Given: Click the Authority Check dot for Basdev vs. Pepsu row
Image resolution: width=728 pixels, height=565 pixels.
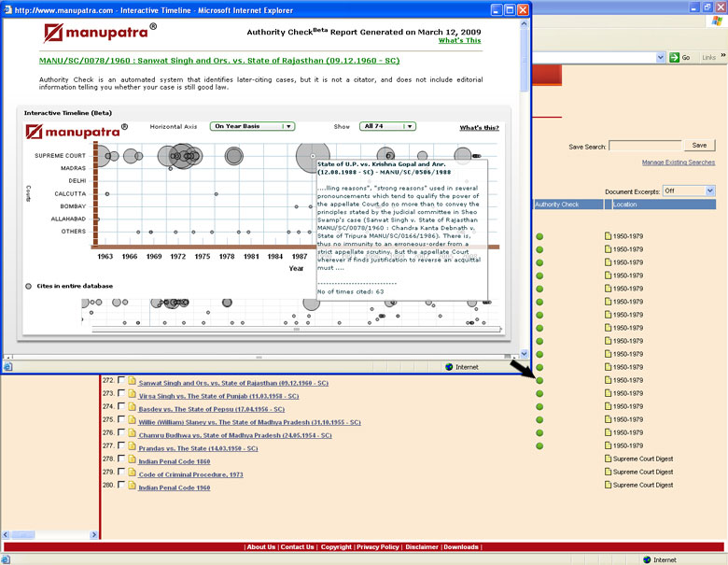Looking at the screenshot, I should tap(539, 406).
